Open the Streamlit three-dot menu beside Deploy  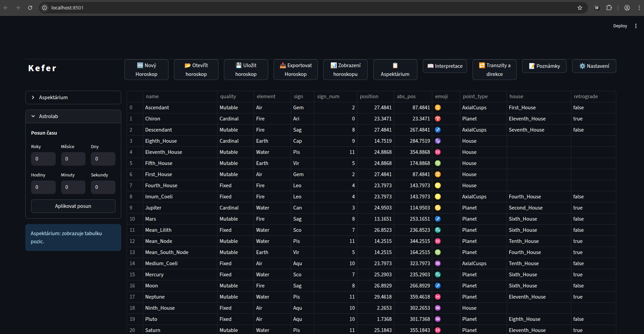point(636,26)
